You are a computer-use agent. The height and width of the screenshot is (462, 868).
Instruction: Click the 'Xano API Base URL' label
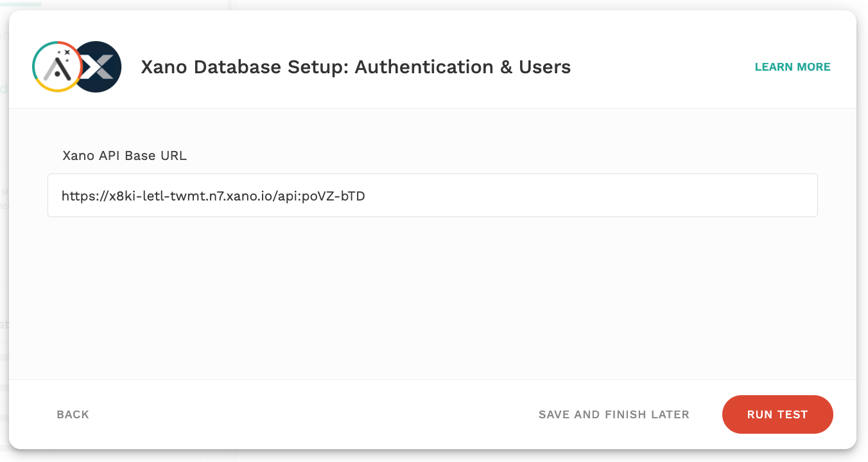tap(125, 155)
